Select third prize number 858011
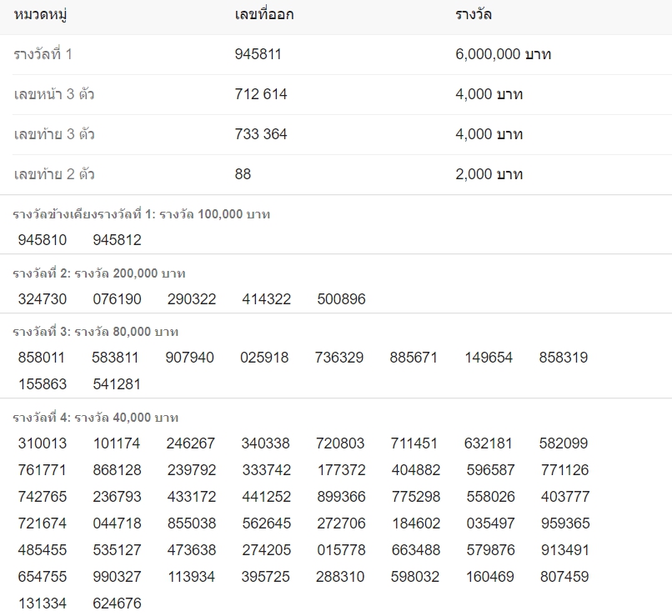This screenshot has height=616, width=672. pos(41,358)
